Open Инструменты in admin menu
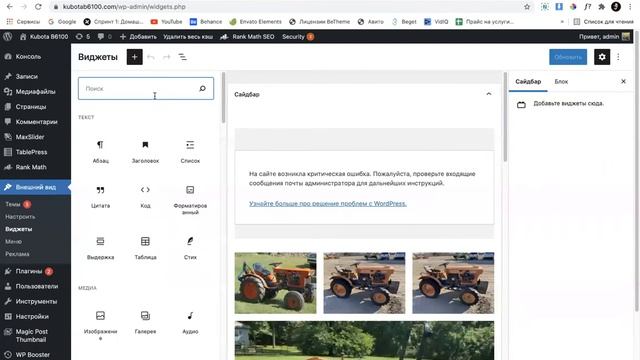The width and height of the screenshot is (640, 360). 36,301
